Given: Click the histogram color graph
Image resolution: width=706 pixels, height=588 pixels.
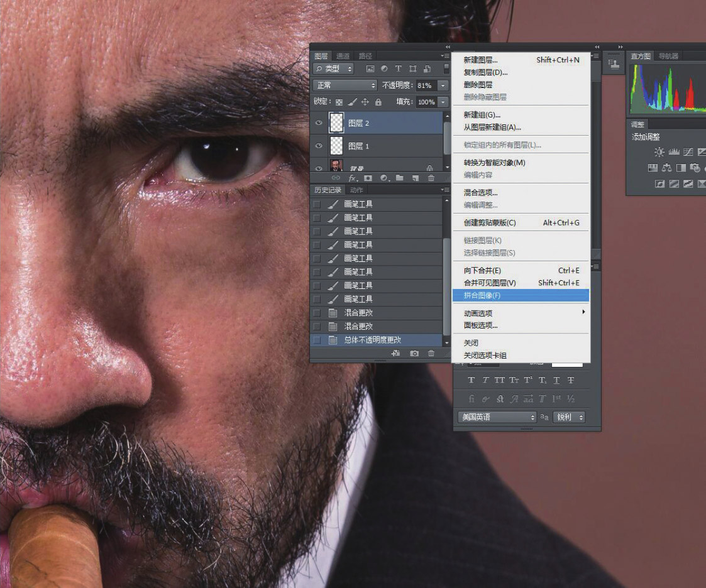Looking at the screenshot, I should click(668, 89).
